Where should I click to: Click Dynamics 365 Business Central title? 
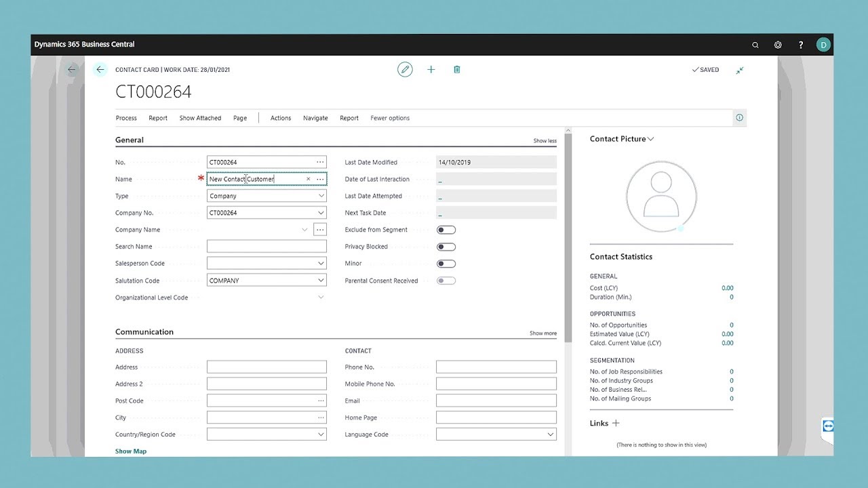pos(84,44)
